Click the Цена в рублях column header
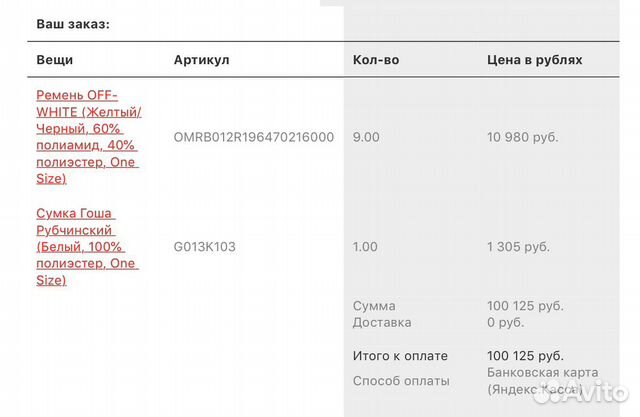The image size is (640, 417). point(535,60)
